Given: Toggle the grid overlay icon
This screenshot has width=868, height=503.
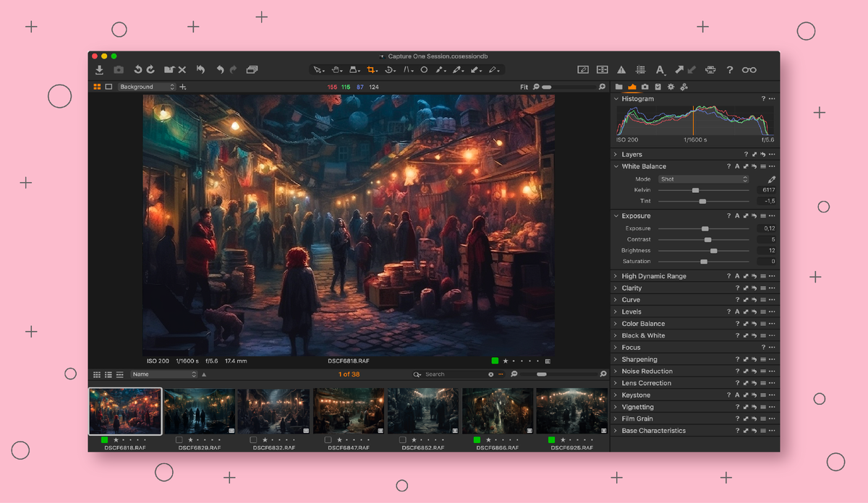Looking at the screenshot, I should click(x=640, y=70).
